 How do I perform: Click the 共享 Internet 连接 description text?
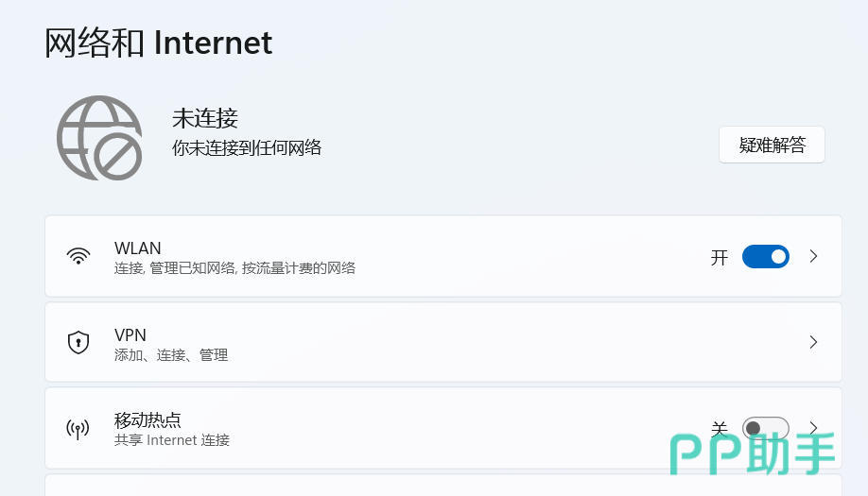point(172,440)
